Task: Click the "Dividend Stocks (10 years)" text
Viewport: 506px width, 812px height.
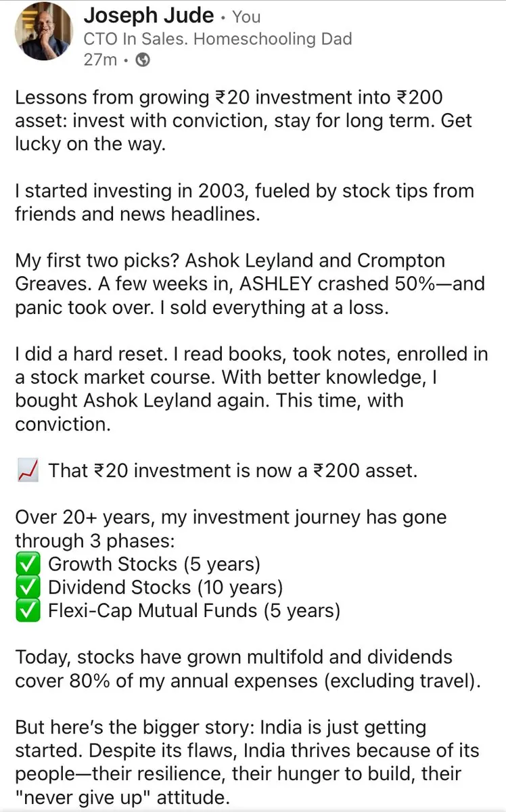Action: (x=165, y=587)
